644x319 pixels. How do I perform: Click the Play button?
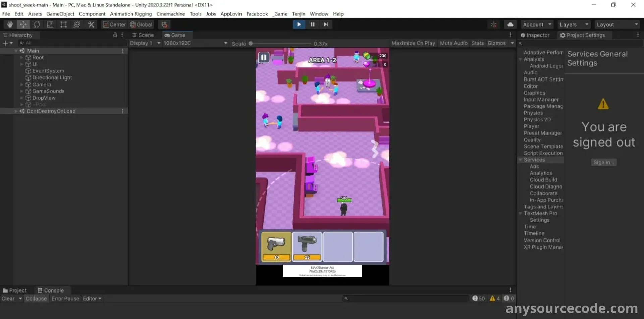point(299,24)
